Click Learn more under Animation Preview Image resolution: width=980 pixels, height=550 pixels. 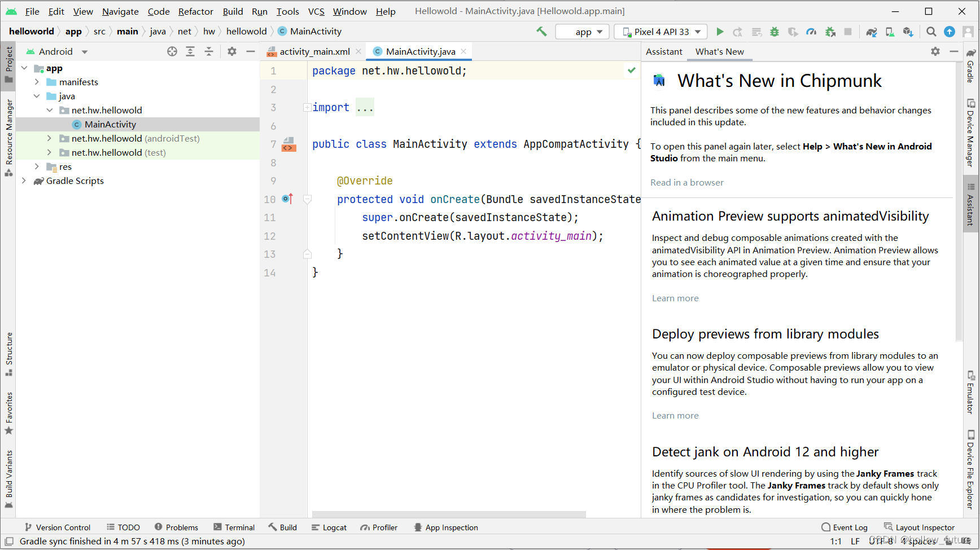[x=675, y=298]
